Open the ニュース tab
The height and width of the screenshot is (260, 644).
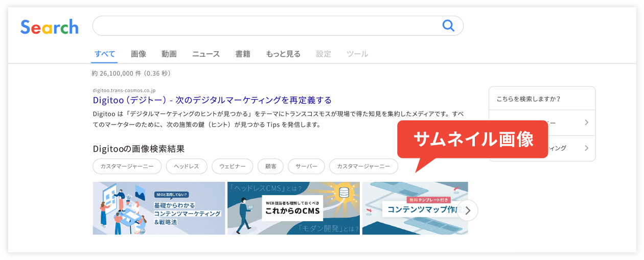(206, 54)
